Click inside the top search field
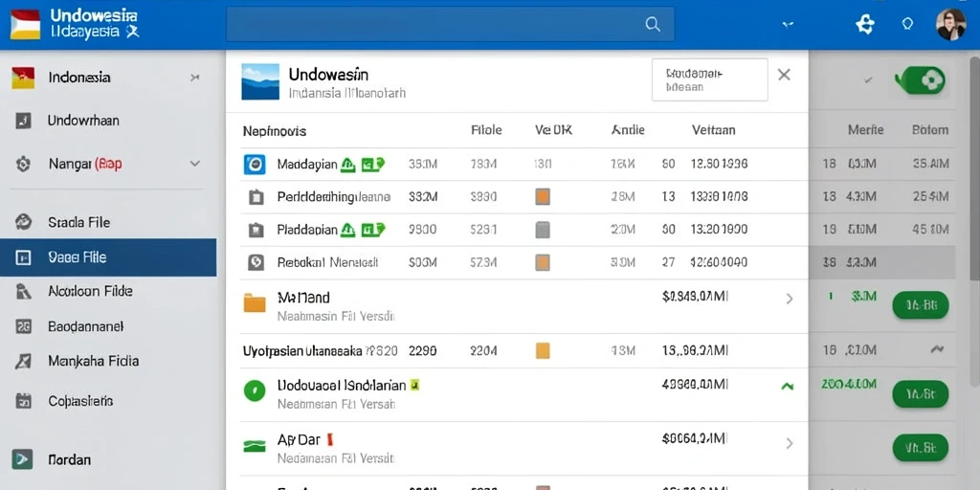Screen dimensions: 980x490 coord(450,24)
